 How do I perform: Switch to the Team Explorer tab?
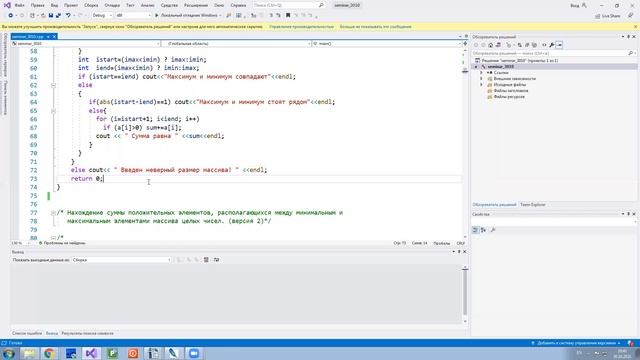click(532, 204)
